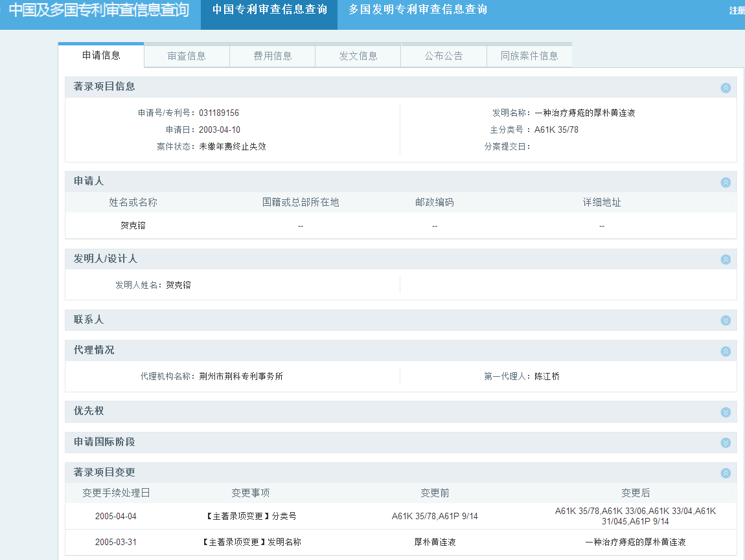Select the 申请信息 tab

coord(101,55)
